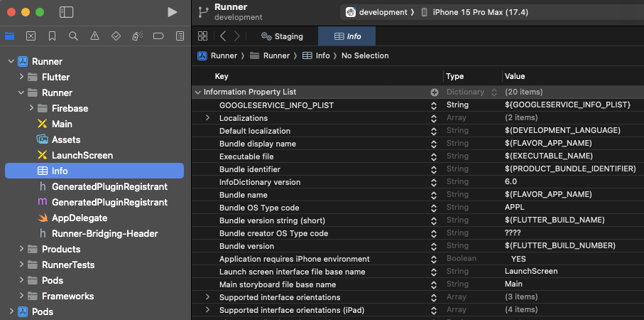Open the Bookmark navigator
The width and height of the screenshot is (644, 320).
pos(52,36)
